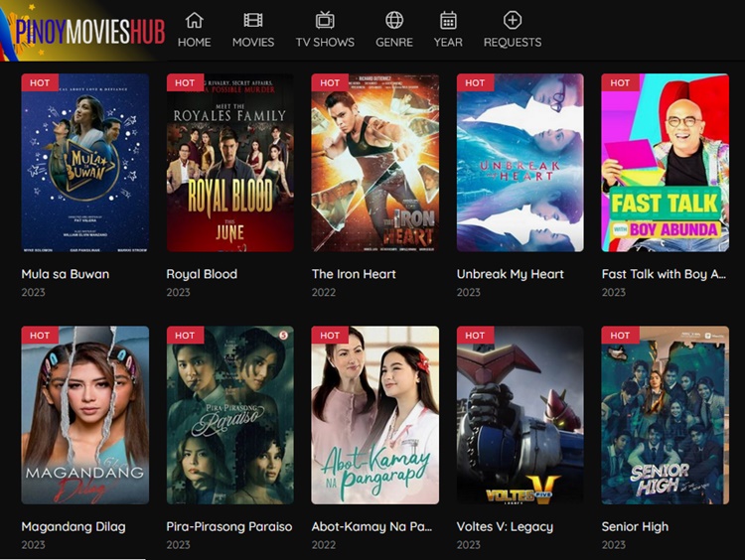Click the Voltes V: Legacy title link
This screenshot has height=560, width=745.
(x=505, y=527)
